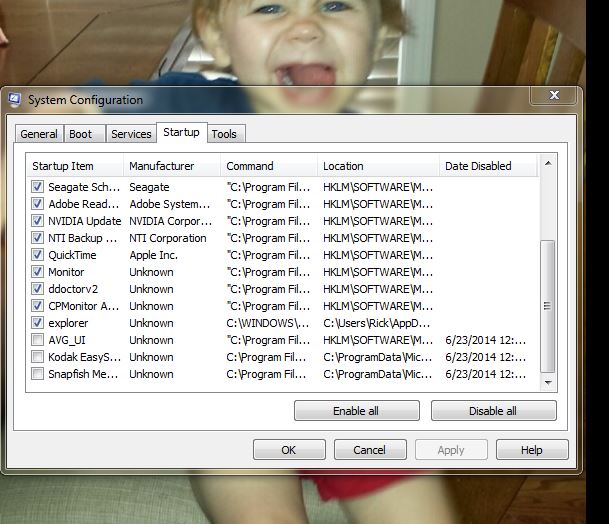The image size is (609, 524).
Task: Switch to the Services tab
Action: pyautogui.click(x=131, y=134)
